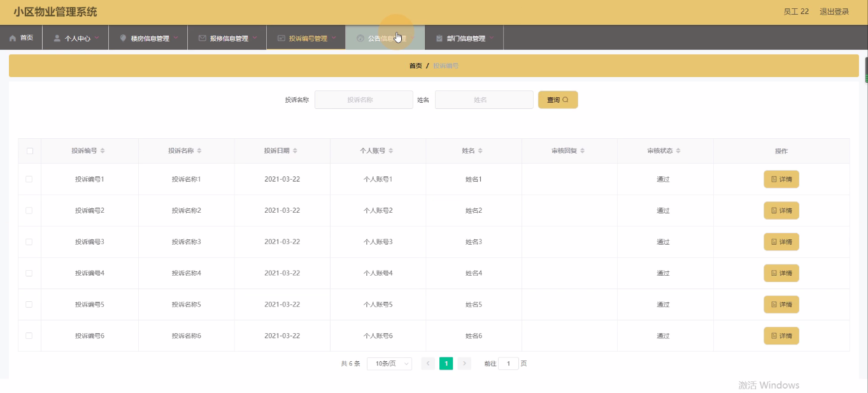
Task: Check the checkbox for 投诉编号1 row
Action: tap(29, 179)
